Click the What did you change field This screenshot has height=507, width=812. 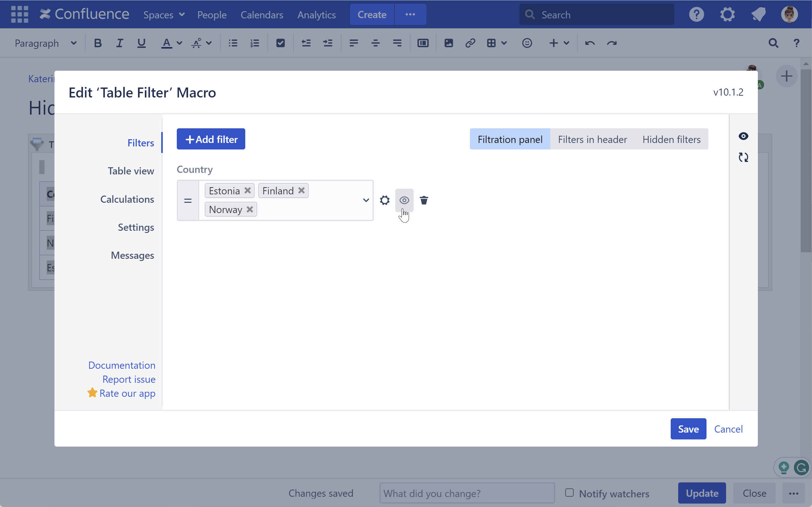(x=467, y=493)
